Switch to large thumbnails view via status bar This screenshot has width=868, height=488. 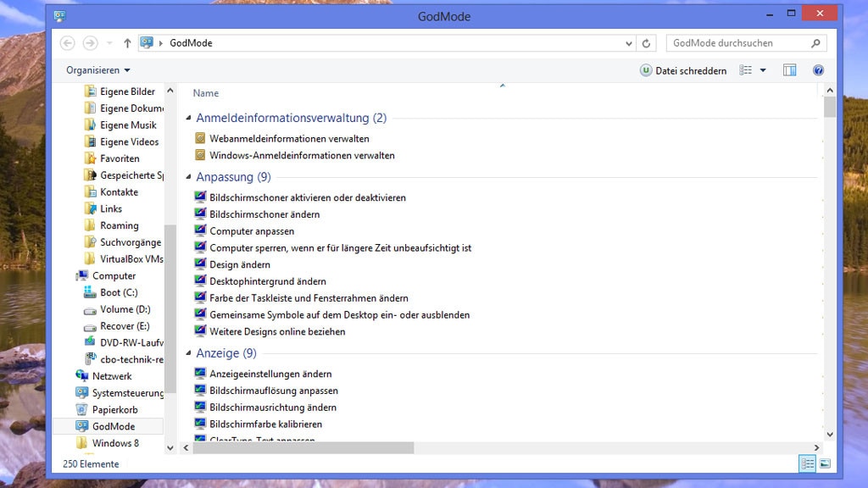click(x=825, y=463)
